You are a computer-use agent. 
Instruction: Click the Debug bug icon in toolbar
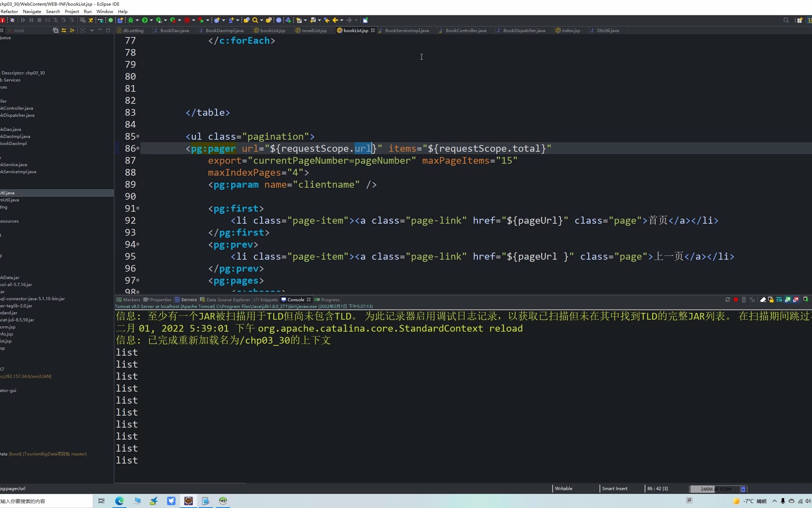(x=131, y=20)
